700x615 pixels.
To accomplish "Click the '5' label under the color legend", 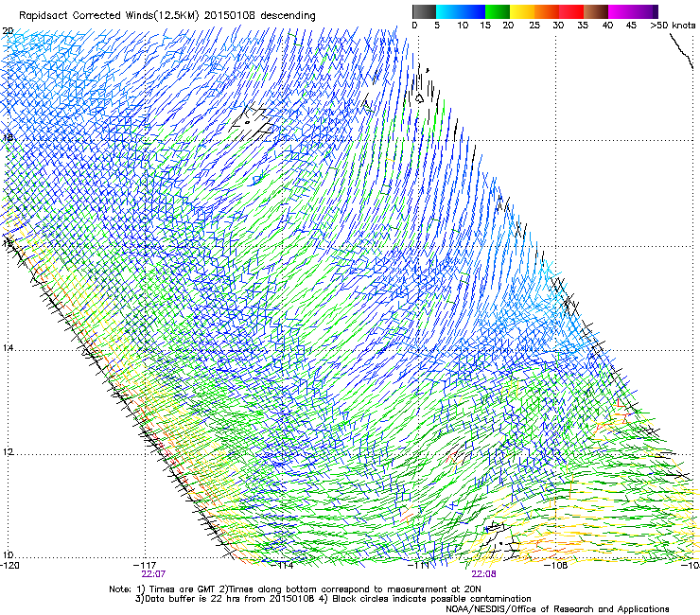I will [437, 26].
